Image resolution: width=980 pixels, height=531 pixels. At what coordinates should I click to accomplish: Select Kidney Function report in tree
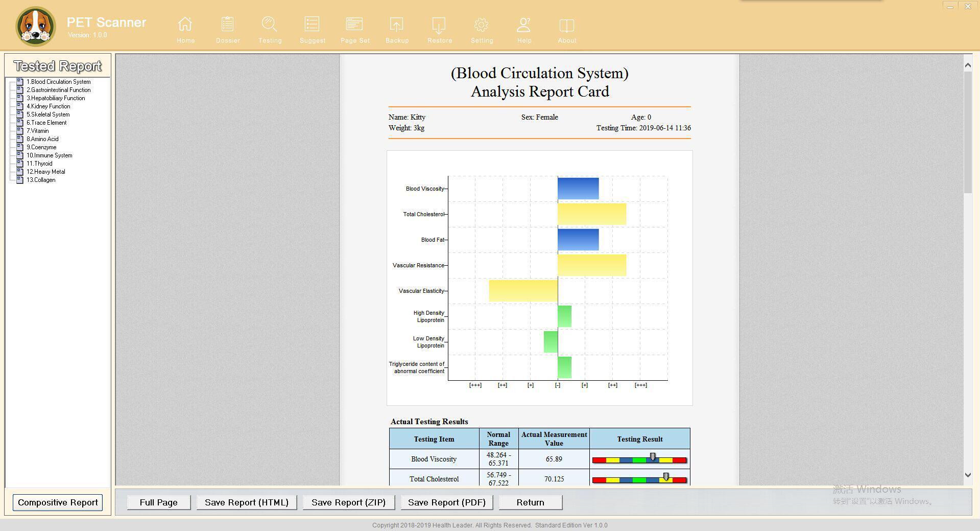click(48, 106)
